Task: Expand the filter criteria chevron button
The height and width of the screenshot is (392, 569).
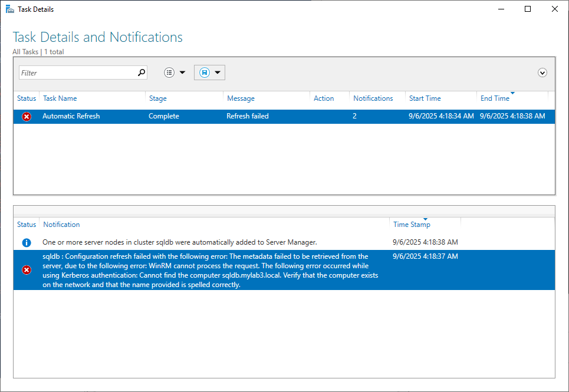Action: (542, 73)
